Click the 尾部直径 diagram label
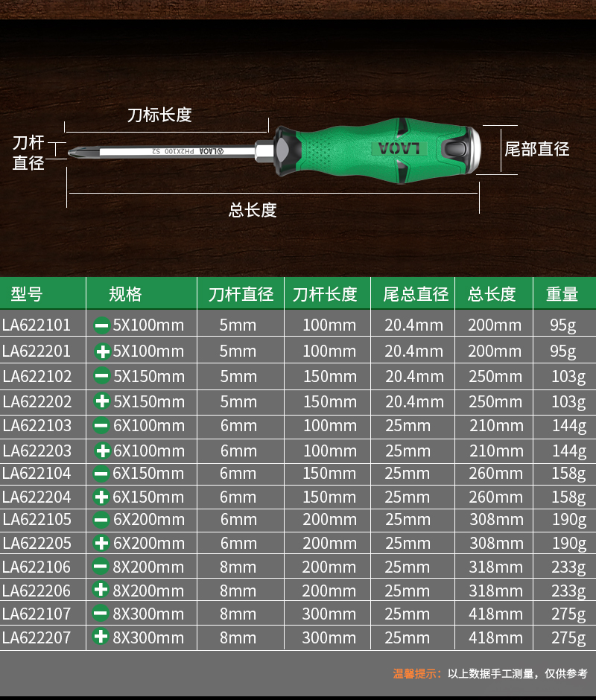 pos(537,149)
